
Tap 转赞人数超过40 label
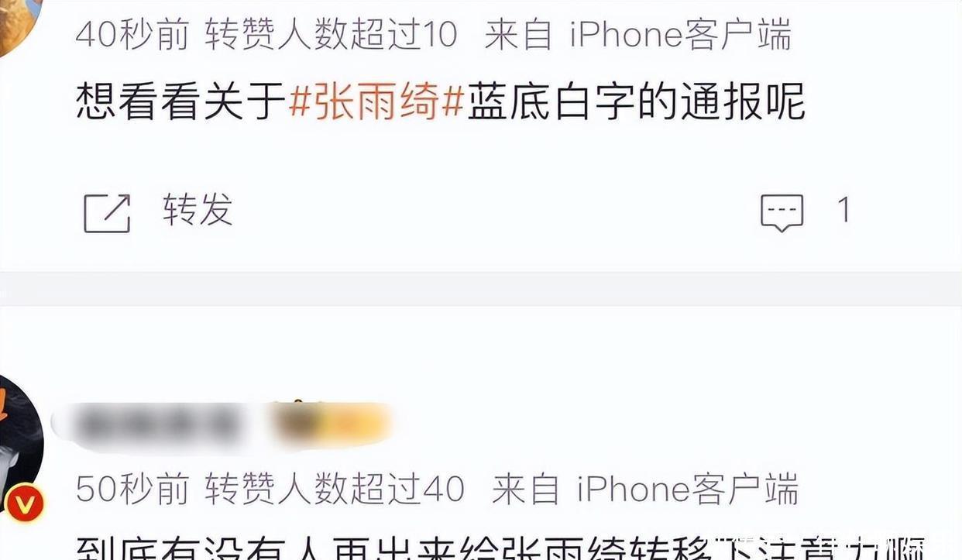335,489
